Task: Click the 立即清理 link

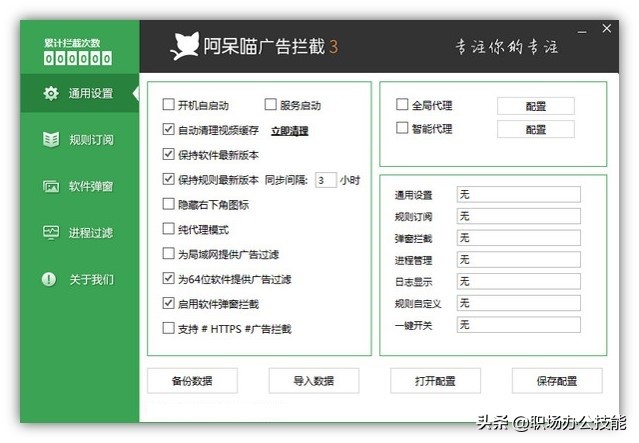Action: pyautogui.click(x=290, y=131)
